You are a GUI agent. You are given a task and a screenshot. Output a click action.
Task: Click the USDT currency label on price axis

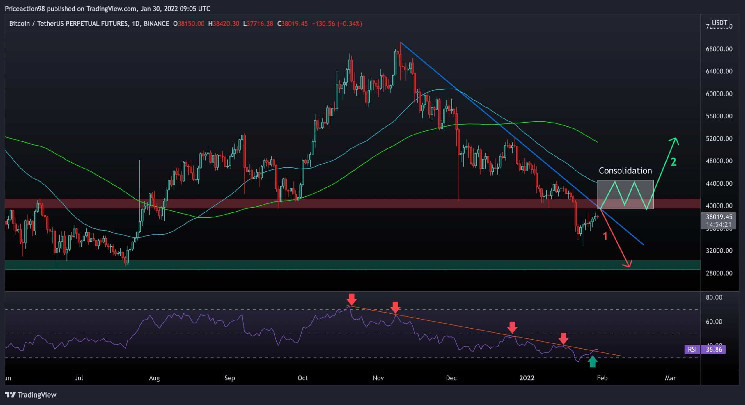717,20
